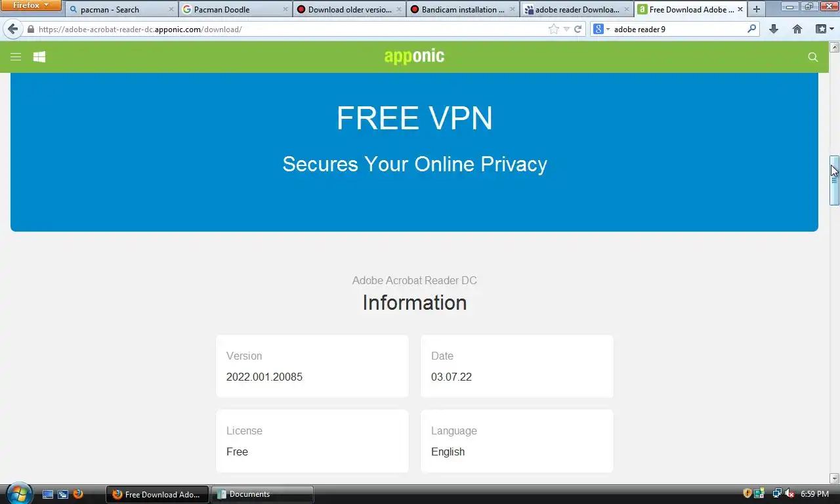Expand the Firefox application menu button
The image size is (840, 504).
pos(31,5)
